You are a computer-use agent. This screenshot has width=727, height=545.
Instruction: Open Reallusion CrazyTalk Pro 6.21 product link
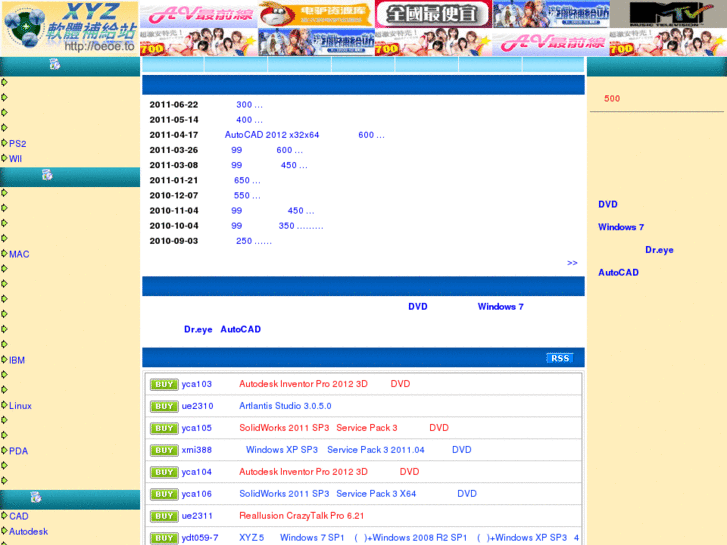pos(301,515)
